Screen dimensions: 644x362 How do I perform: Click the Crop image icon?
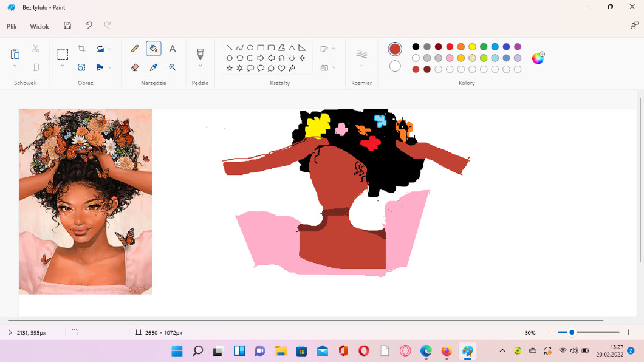(x=81, y=49)
